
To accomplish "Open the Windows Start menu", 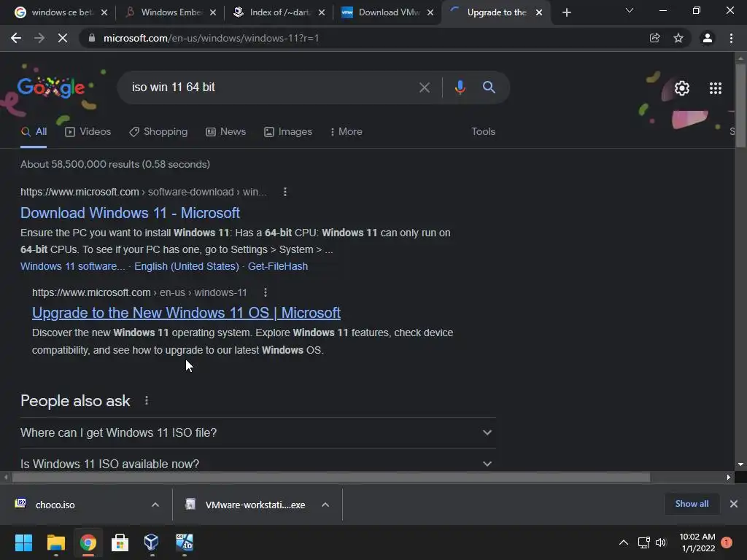I will [23, 542].
